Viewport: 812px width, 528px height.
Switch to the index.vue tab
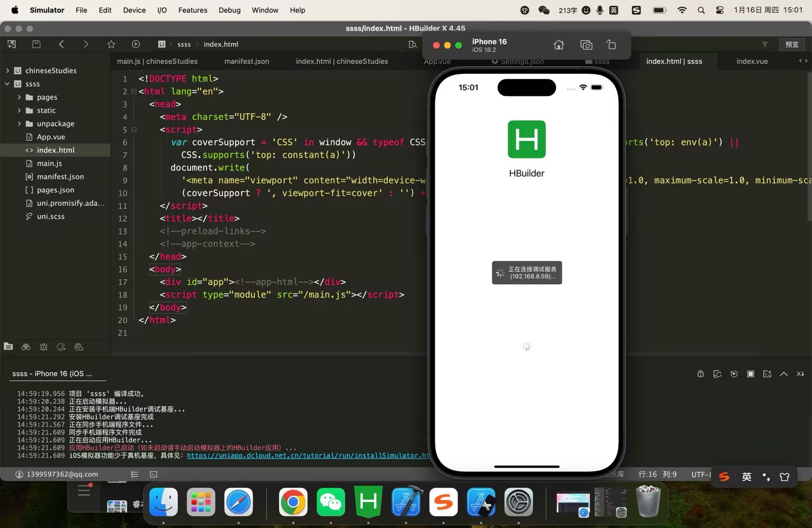click(x=752, y=61)
